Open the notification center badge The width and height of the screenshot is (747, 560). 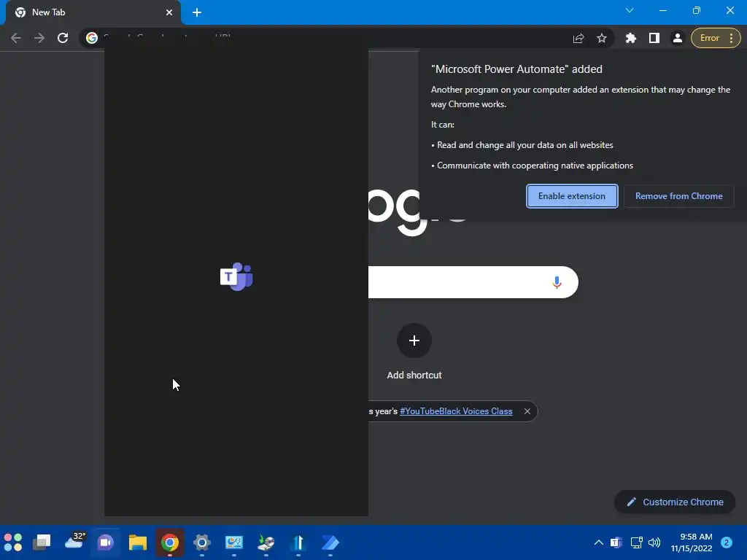click(727, 542)
